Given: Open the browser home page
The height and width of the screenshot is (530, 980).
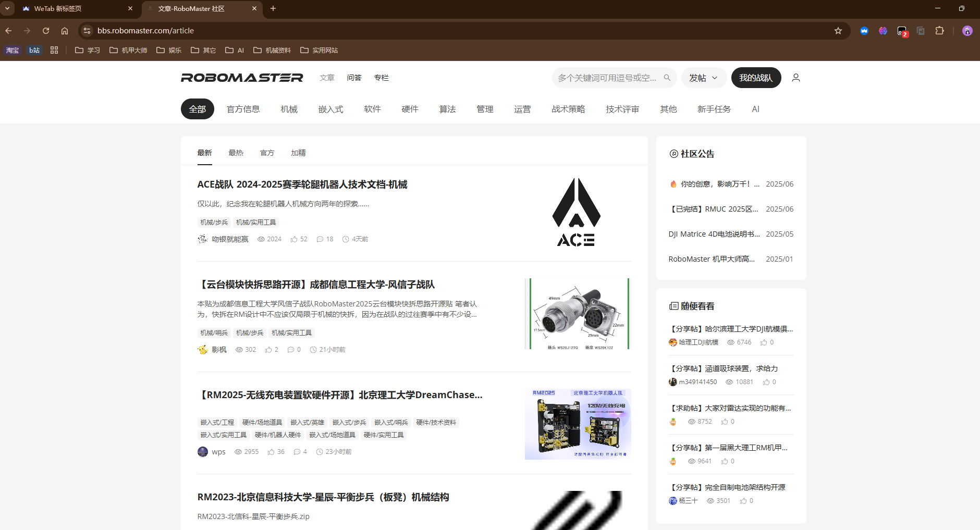Looking at the screenshot, I should coord(65,31).
